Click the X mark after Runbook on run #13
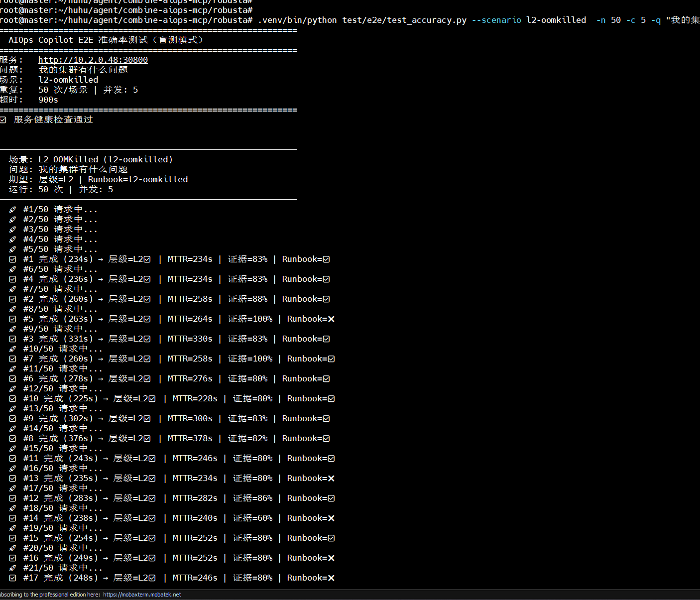Image resolution: width=700 pixels, height=600 pixels. 331,479
